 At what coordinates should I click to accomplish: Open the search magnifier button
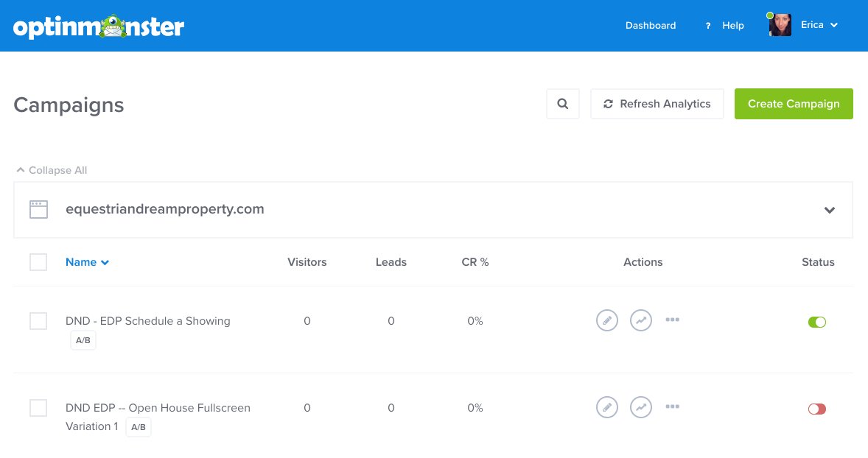(x=563, y=104)
